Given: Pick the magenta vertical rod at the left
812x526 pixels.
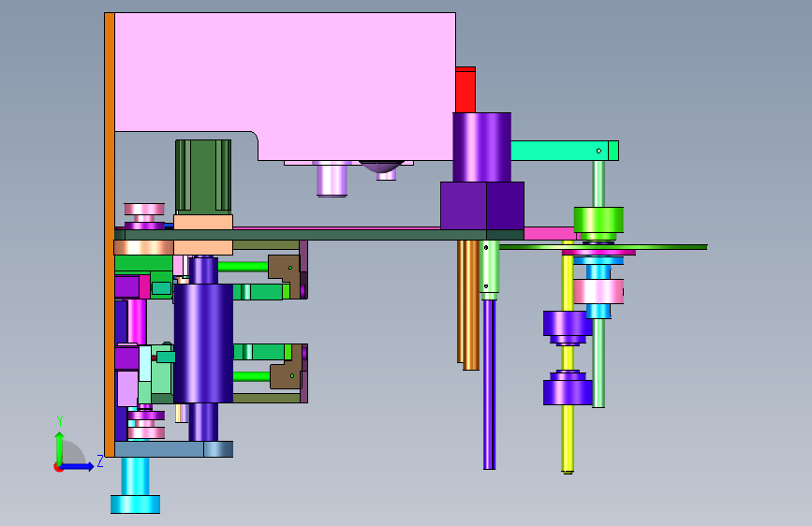Looking at the screenshot, I should coord(137,321).
